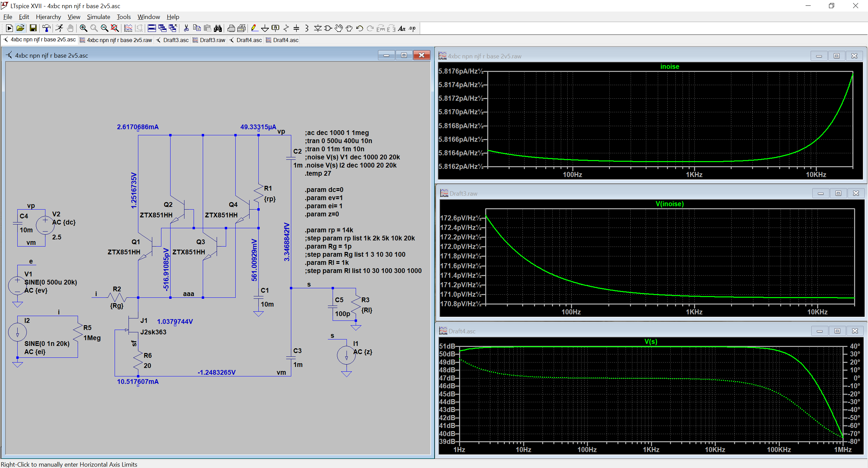Click the '1Meg' value of R5
Screen dimensions: 868x468
coord(92,338)
